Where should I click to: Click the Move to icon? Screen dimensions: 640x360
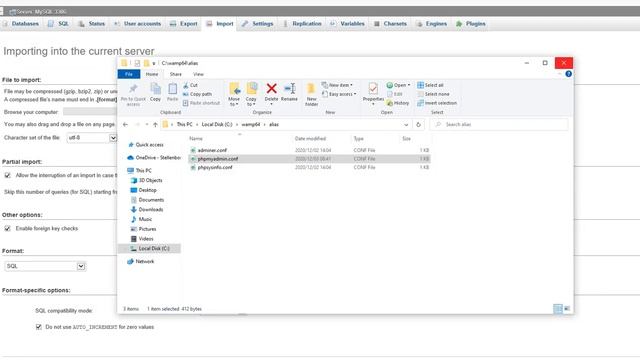coord(234,89)
